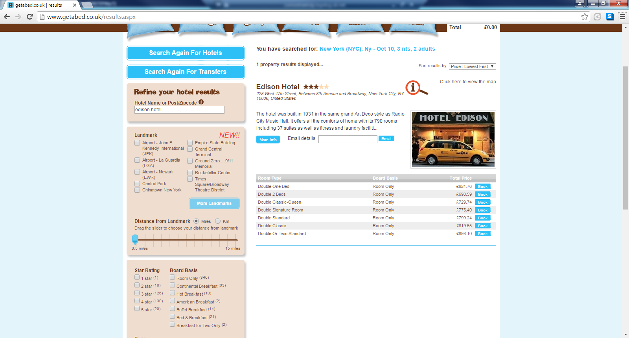Viewport: 629px width, 364px height.
Task: Click the grey G extension icon
Action: tap(598, 17)
